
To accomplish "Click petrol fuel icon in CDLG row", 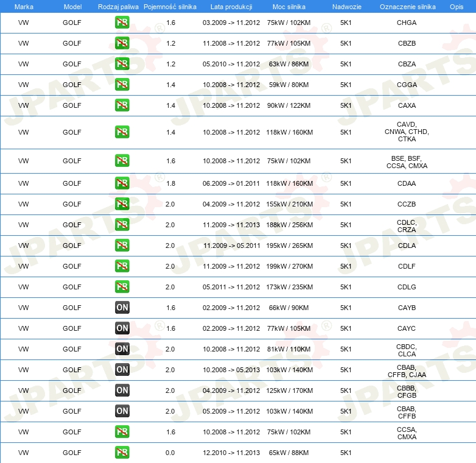I will 122,286.
